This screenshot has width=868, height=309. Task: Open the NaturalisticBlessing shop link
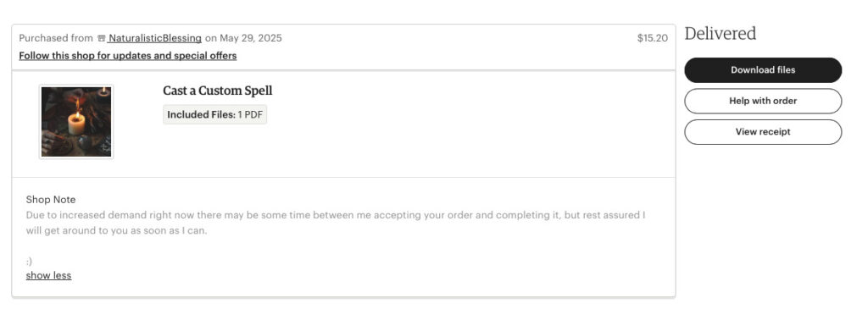155,38
